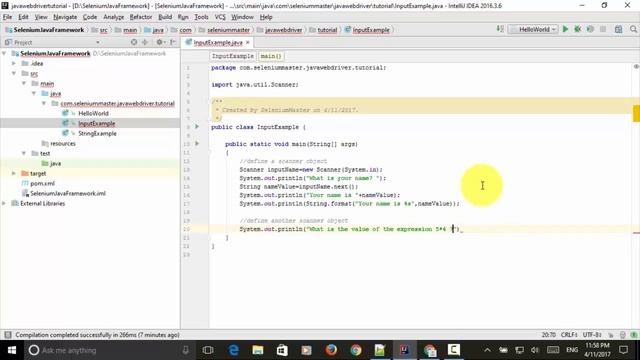Image resolution: width=640 pixels, height=360 pixels.
Task: Click the cursor position 20:70 indicator
Action: pos(549,335)
